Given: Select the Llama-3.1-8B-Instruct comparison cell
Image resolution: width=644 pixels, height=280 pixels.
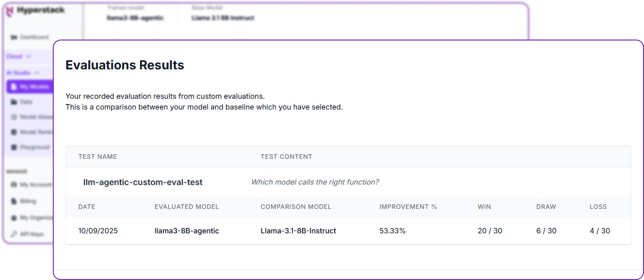Looking at the screenshot, I should click(x=298, y=231).
